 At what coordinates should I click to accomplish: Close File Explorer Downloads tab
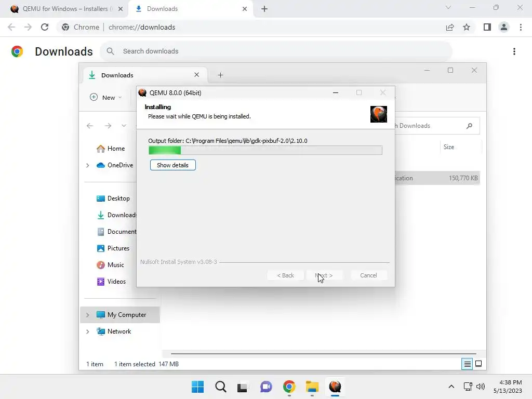(196, 75)
